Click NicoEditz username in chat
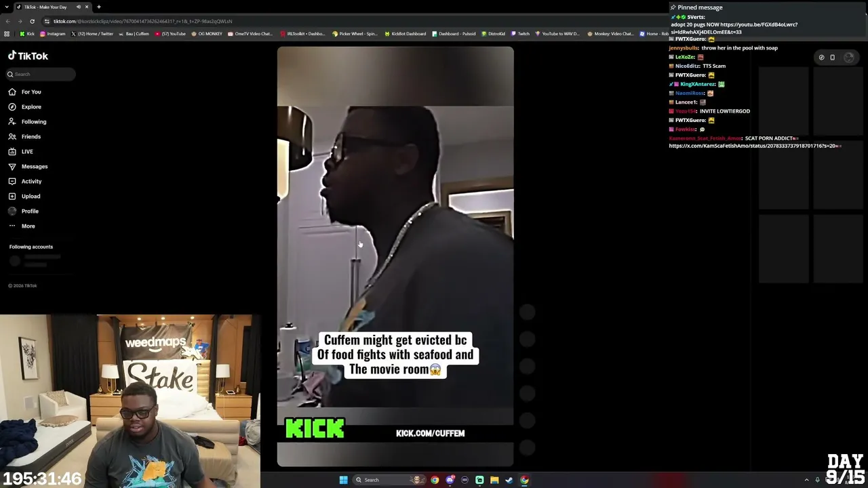 point(688,66)
